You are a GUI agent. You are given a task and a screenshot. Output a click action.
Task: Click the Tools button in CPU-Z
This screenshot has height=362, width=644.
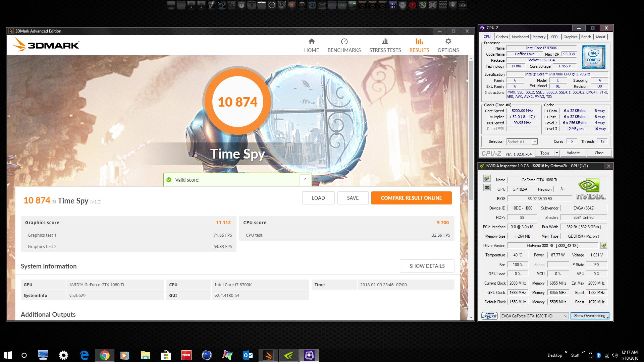pyautogui.click(x=545, y=153)
